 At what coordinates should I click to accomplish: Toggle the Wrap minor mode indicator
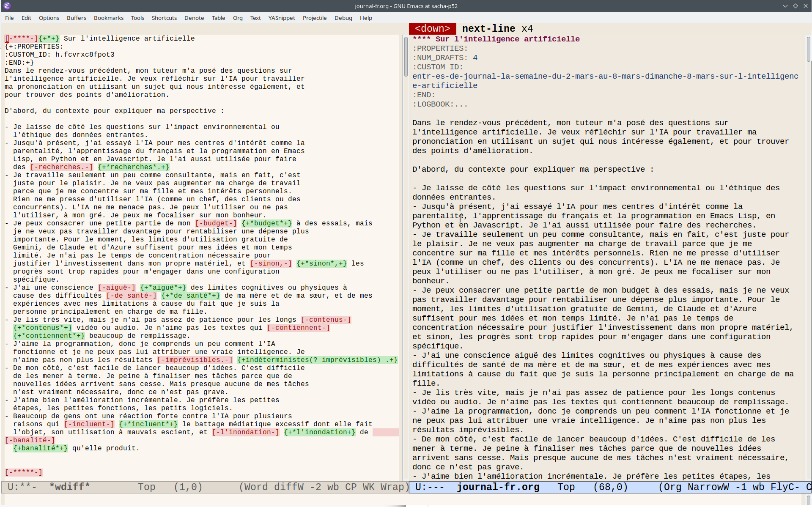[392, 487]
